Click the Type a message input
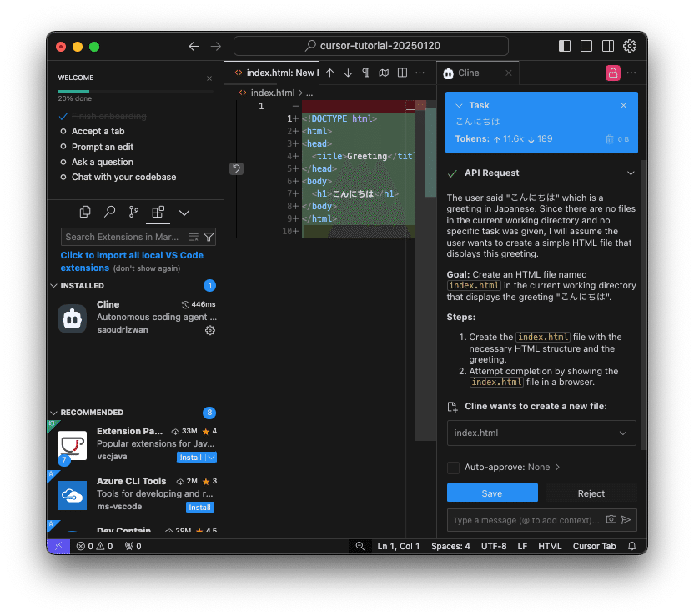The image size is (694, 616). tap(526, 520)
